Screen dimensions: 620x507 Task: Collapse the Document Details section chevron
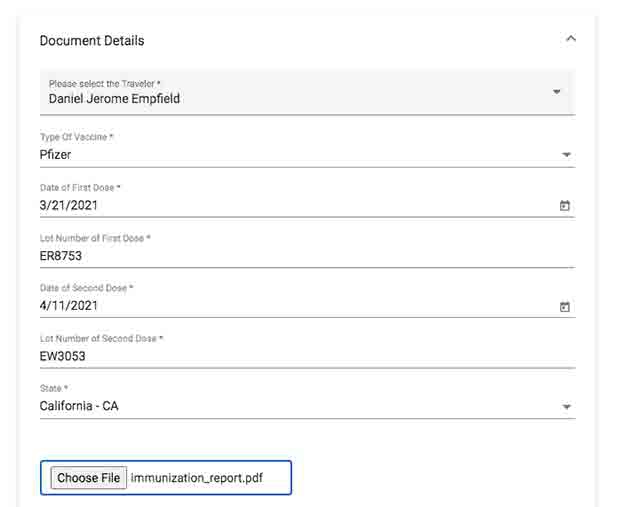tap(571, 39)
